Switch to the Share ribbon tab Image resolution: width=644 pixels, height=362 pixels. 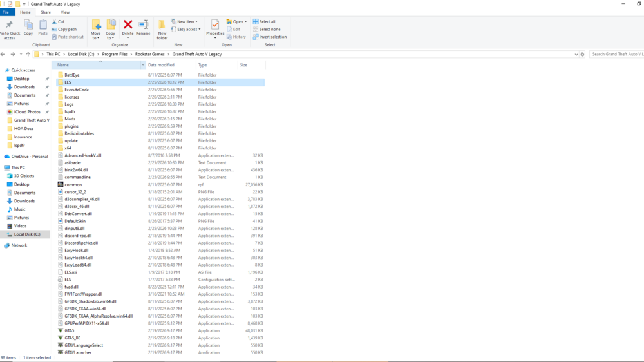click(46, 12)
